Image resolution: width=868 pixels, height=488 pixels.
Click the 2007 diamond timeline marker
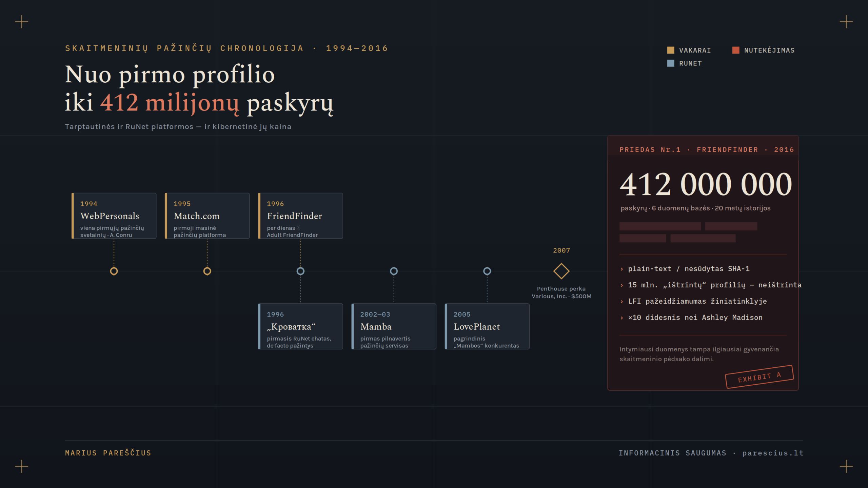tap(561, 271)
